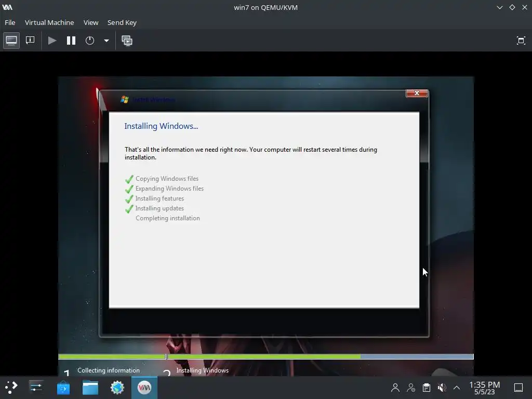Click the 'Completing installation' step

(168, 218)
